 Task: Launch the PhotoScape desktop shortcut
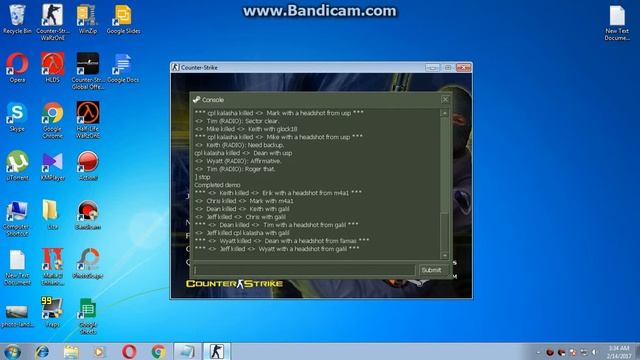(x=87, y=264)
